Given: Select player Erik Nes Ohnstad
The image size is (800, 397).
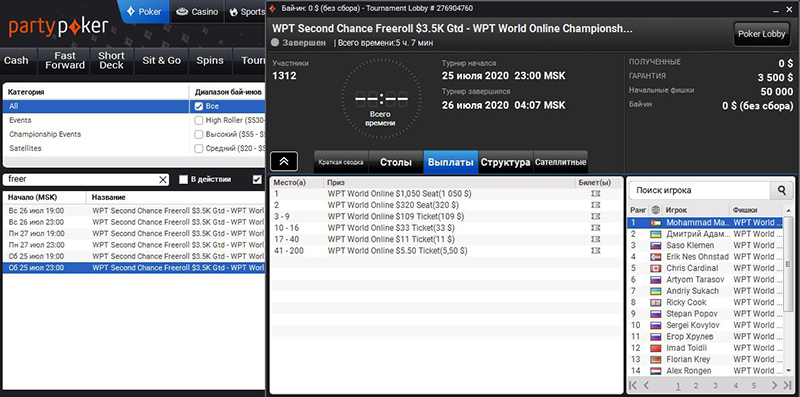Looking at the screenshot, I should [704, 257].
